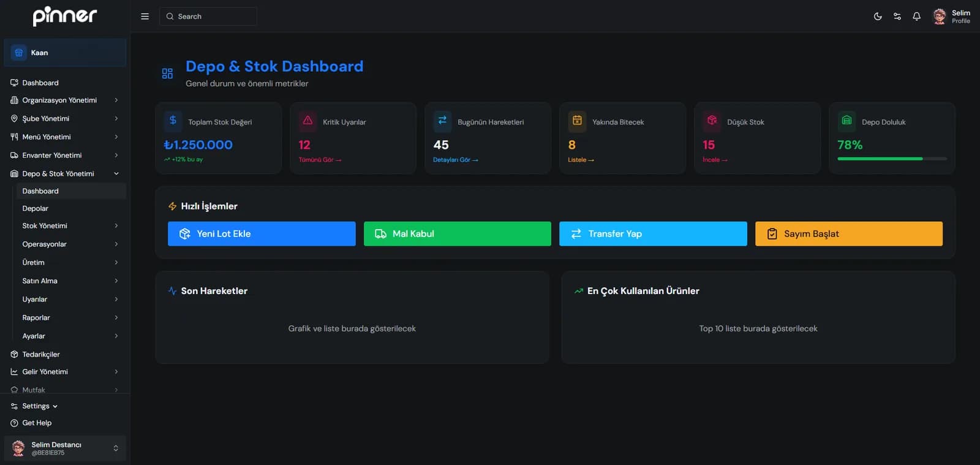Open the Settings dropdown in the sidebar
The image size is (980, 465).
[x=39, y=406]
